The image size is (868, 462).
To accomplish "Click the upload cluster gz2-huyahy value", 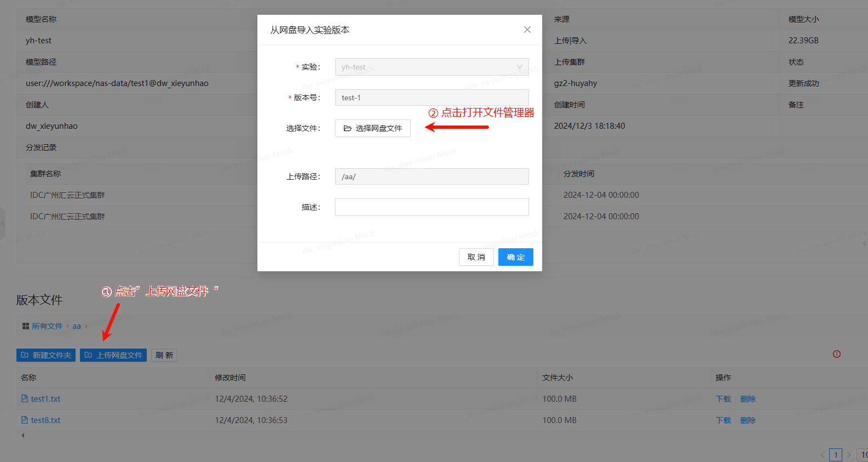I will tap(576, 83).
